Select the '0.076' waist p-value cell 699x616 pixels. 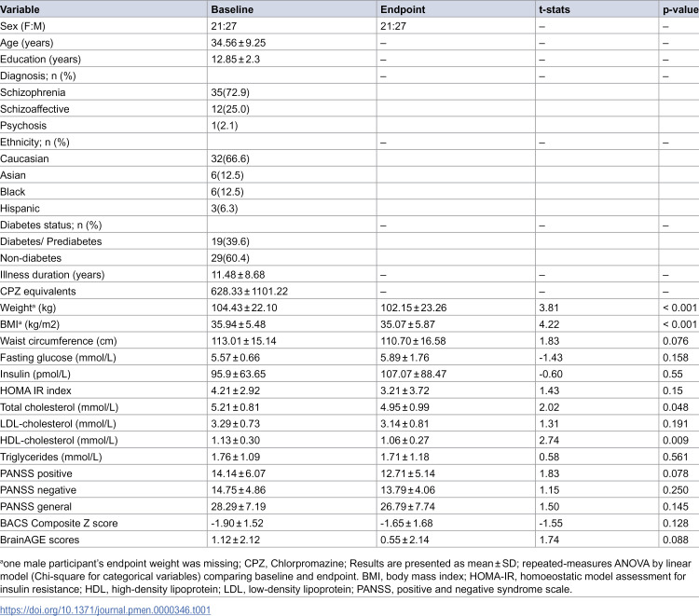[676, 341]
